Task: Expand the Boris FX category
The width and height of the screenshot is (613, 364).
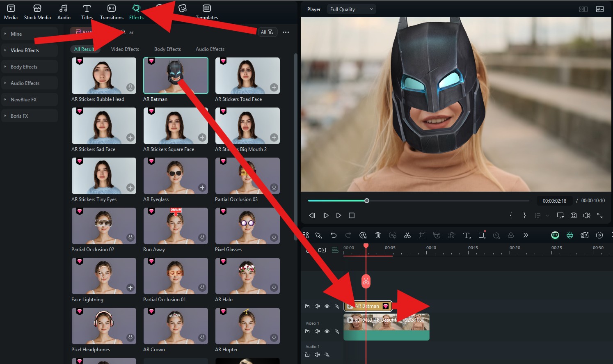Action: pyautogui.click(x=29, y=116)
